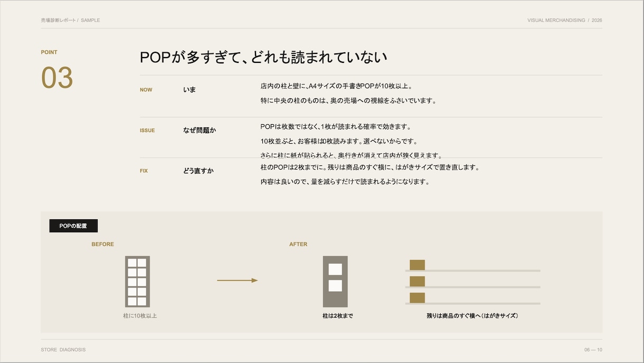Screen dimensions: 644x363
Task: Select the 'なぜ問題か' heading
Action: point(200,131)
